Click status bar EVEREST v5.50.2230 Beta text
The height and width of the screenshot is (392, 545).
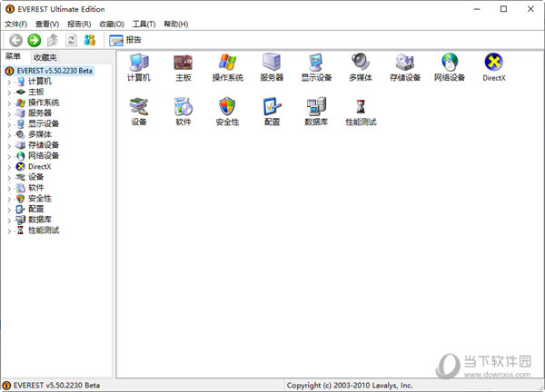click(56, 386)
